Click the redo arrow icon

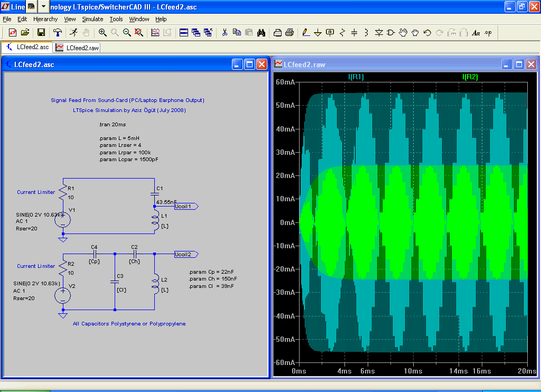tap(439, 33)
